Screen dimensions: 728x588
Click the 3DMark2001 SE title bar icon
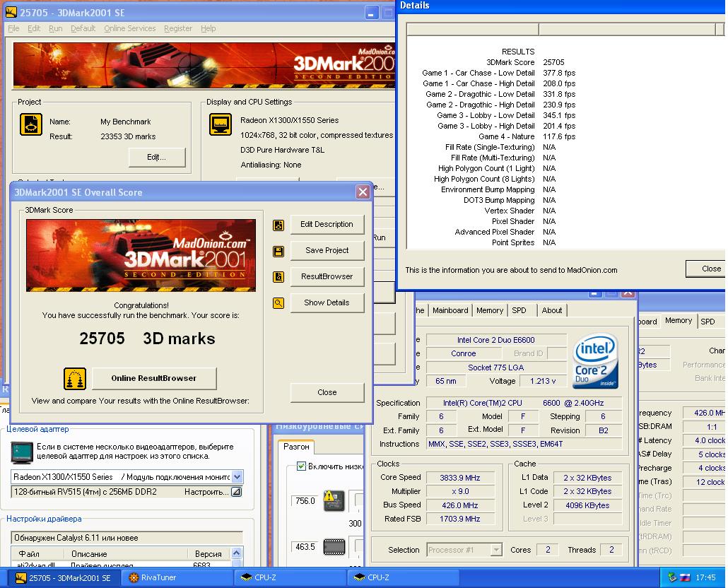11,12
